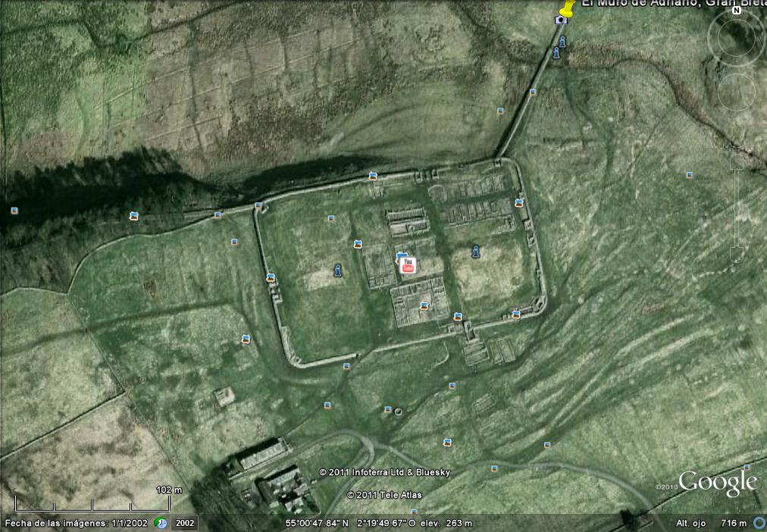Zoom out using the slider's bottom end
This screenshot has width=767, height=532.
736,256
